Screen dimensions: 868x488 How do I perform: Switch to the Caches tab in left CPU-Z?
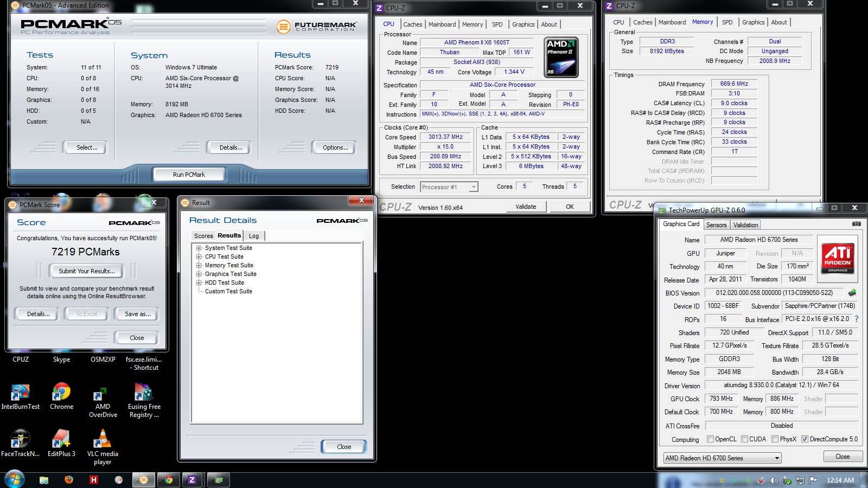click(x=412, y=24)
